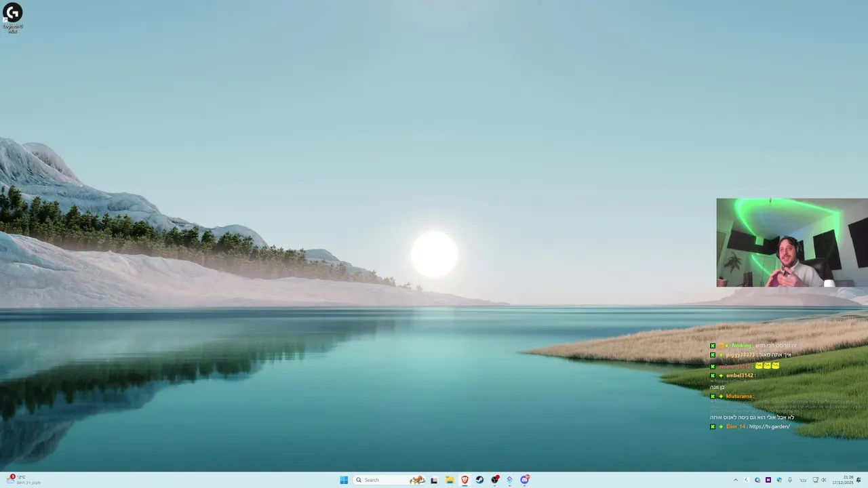868x488 pixels.
Task: Switch the Hebrew input language indicator
Action: [x=803, y=480]
